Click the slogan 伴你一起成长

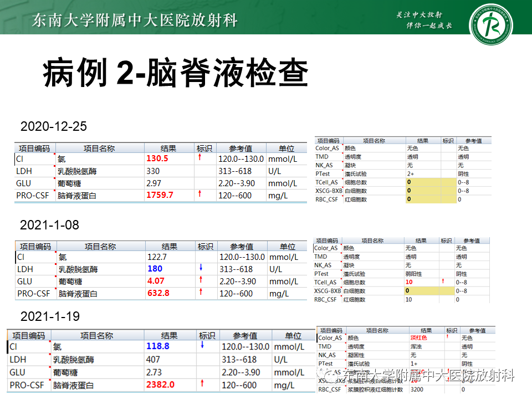(x=429, y=25)
